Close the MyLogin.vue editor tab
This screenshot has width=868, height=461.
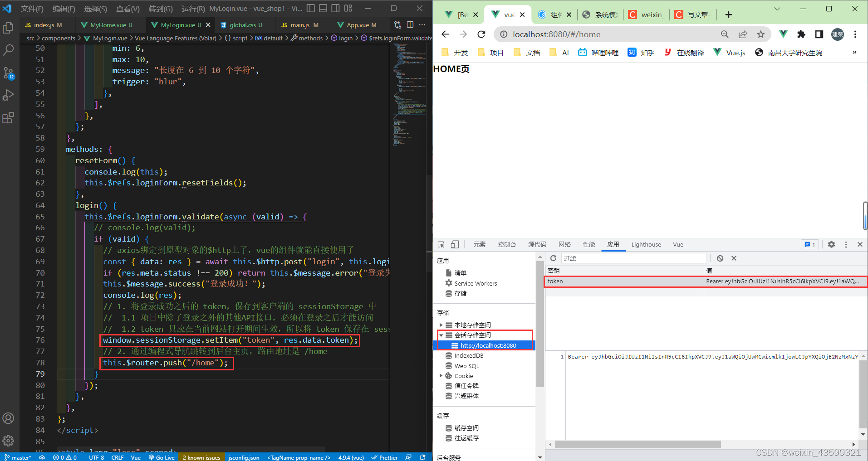click(x=208, y=25)
